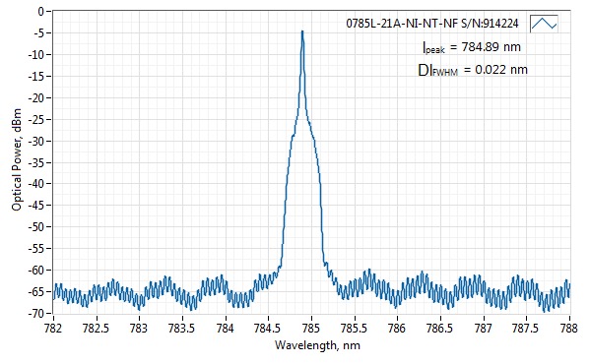This screenshot has width=590, height=364.
Task: Click y-axis tick label -5
Action: coord(38,33)
